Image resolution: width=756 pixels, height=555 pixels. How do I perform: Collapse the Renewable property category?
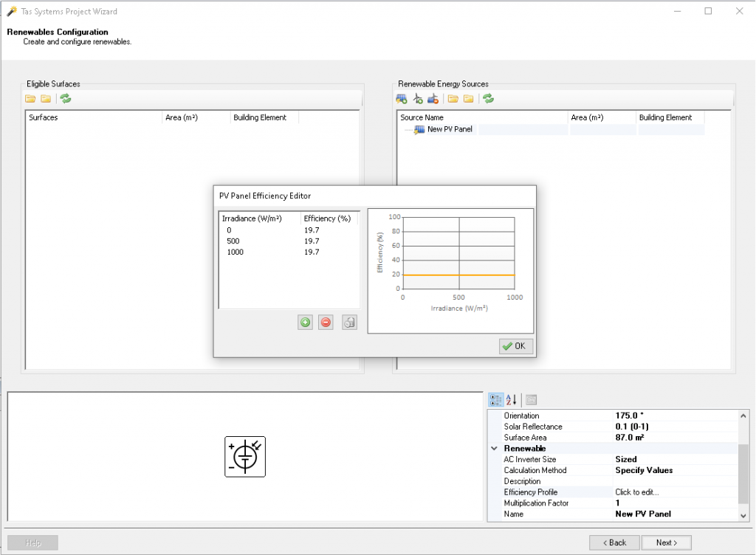point(494,449)
